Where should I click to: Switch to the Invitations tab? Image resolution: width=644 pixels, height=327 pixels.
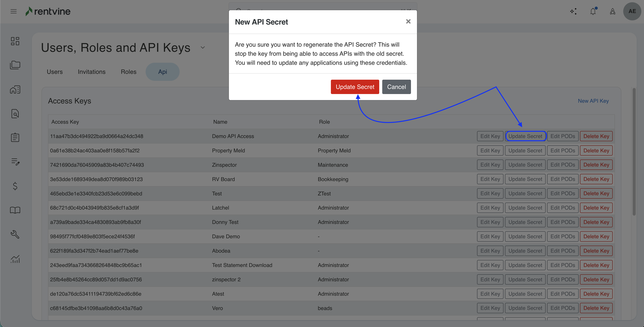(x=91, y=72)
